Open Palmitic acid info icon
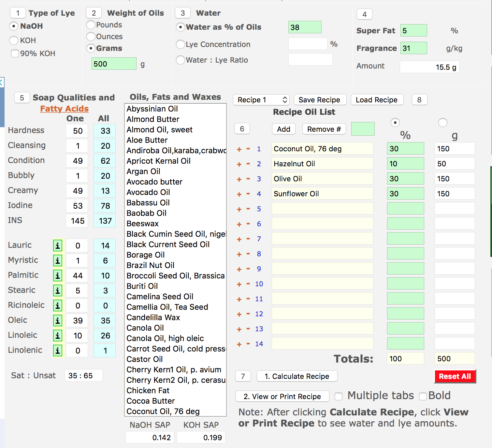Screen dimensions: 492x448 pyautogui.click(x=58, y=276)
